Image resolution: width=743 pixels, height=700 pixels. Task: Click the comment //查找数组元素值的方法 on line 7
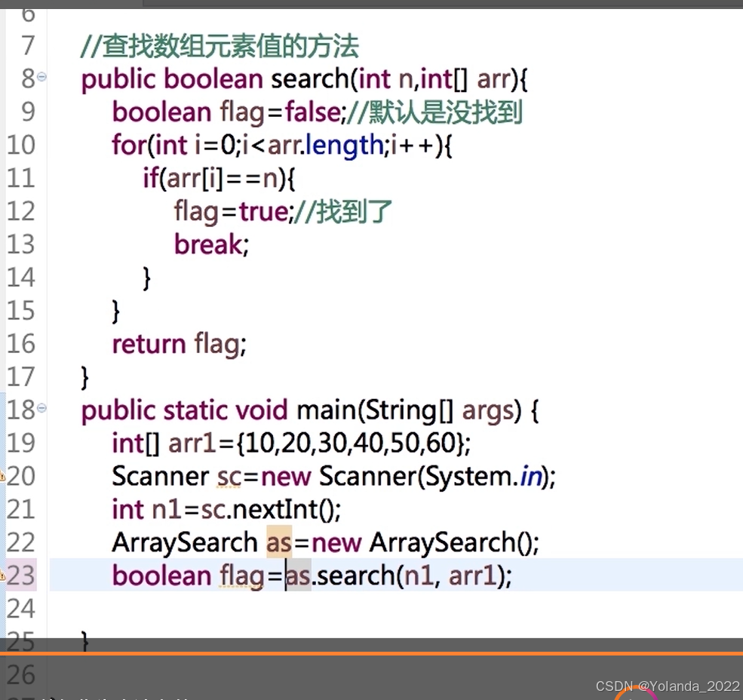pos(220,47)
